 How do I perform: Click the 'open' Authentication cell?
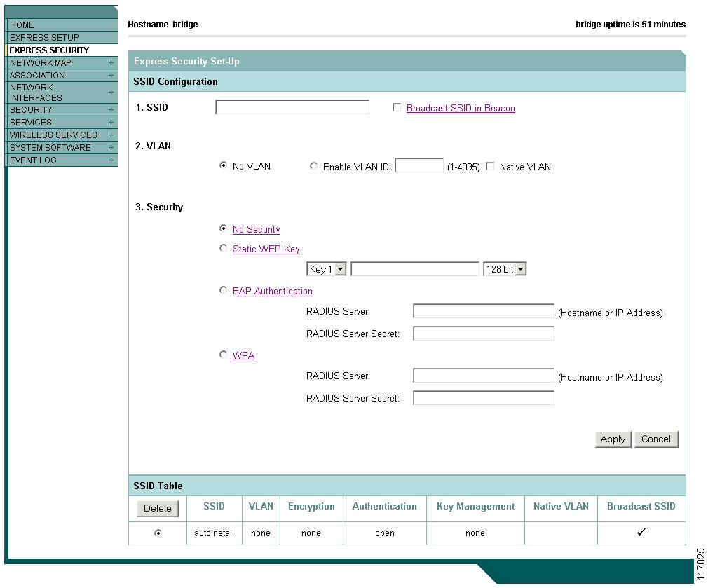click(385, 533)
